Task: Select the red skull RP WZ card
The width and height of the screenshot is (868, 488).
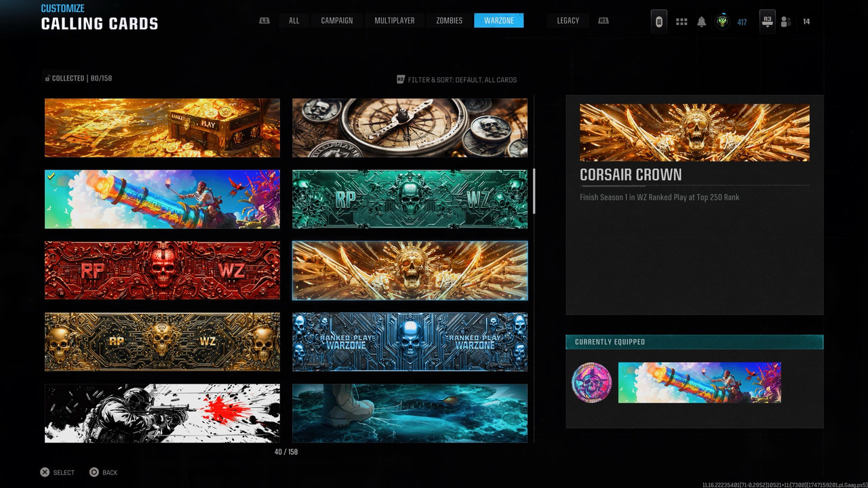Action: (162, 270)
